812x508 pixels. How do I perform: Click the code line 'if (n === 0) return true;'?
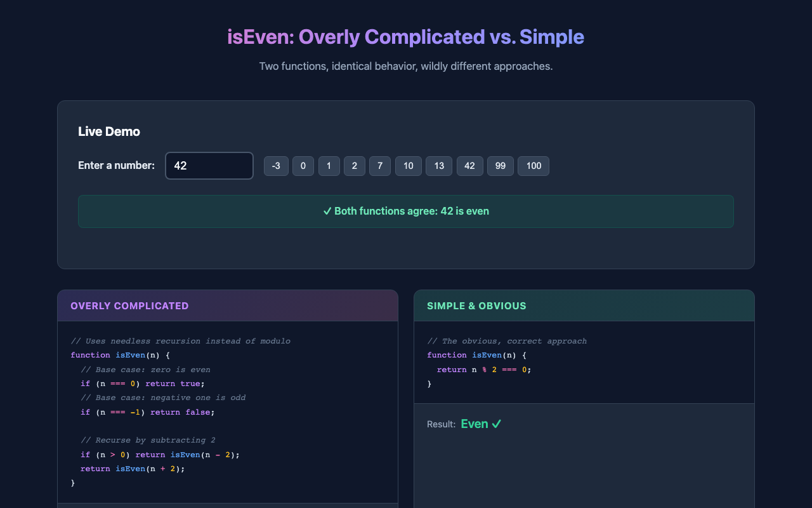coord(143,384)
